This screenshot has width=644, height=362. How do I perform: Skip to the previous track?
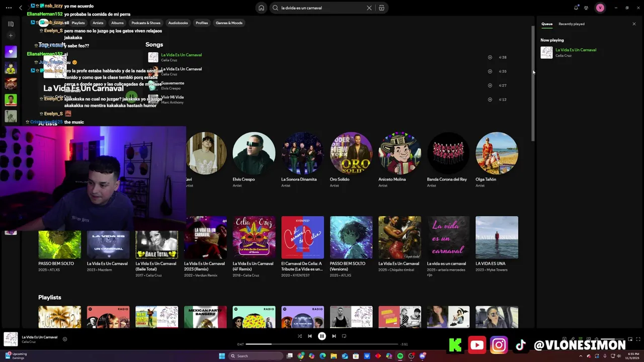310,336
